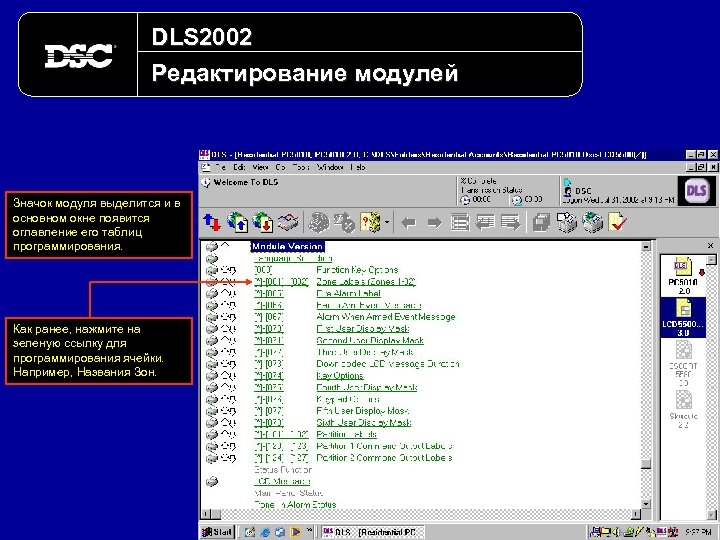Click the system tray clock
The image size is (720, 540).
point(698,532)
